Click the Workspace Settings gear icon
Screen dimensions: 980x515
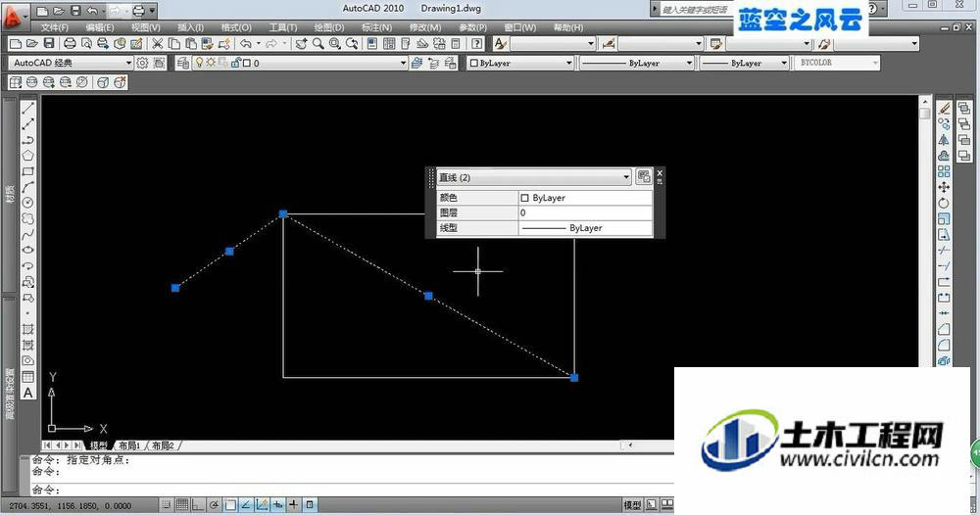[142, 63]
